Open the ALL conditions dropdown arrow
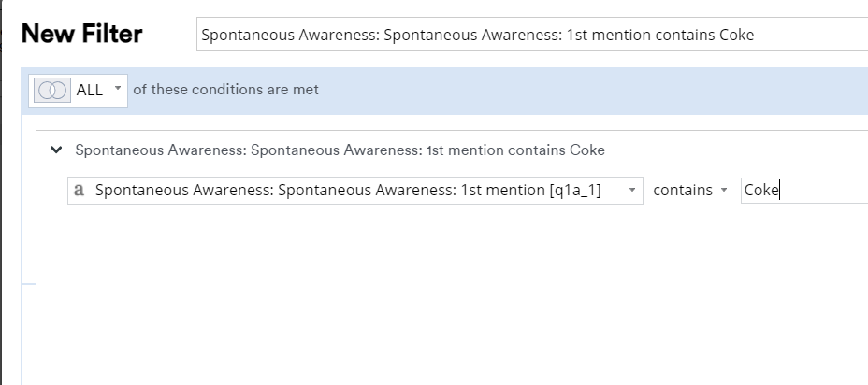The image size is (868, 385). point(118,89)
